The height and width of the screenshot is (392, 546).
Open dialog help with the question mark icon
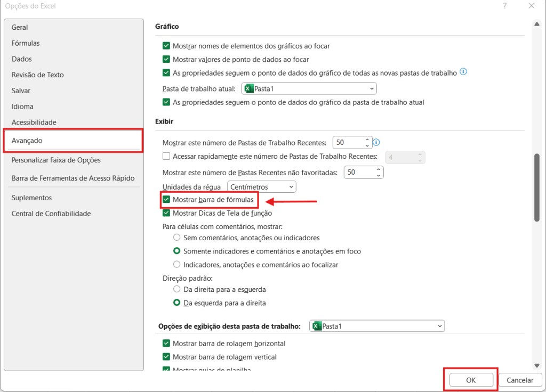504,6
